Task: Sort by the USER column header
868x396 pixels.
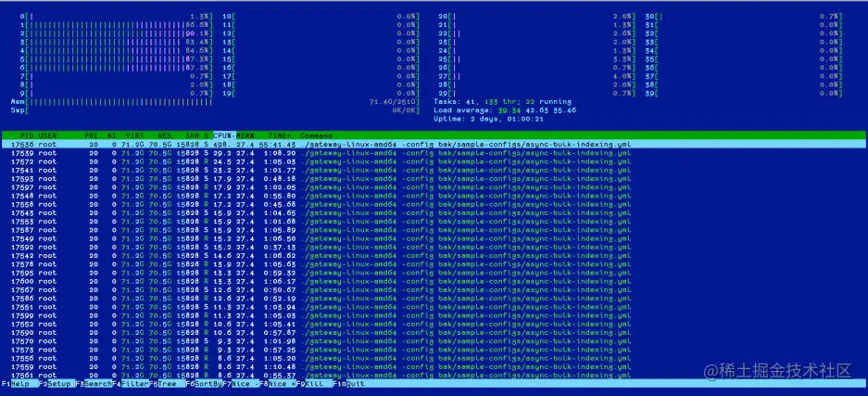Action: (x=47, y=135)
